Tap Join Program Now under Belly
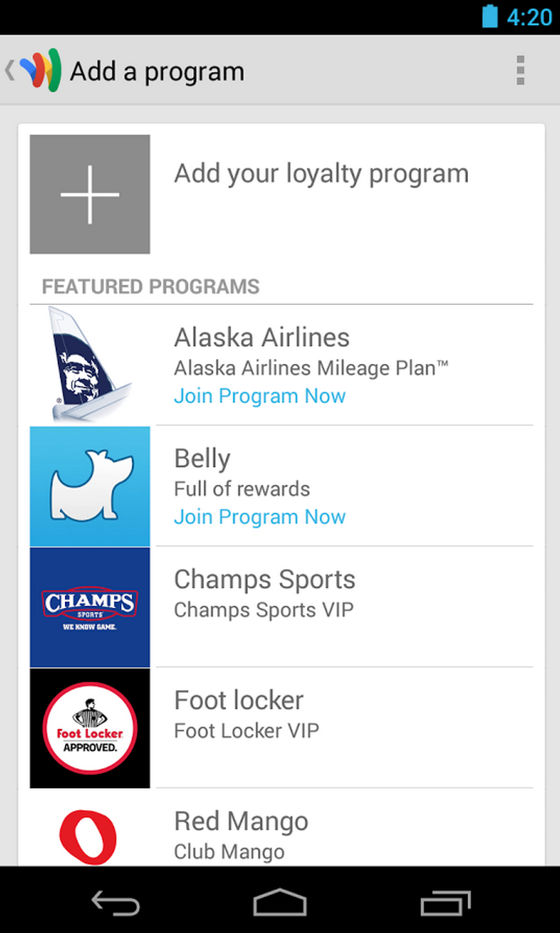The image size is (560, 933). point(260,516)
